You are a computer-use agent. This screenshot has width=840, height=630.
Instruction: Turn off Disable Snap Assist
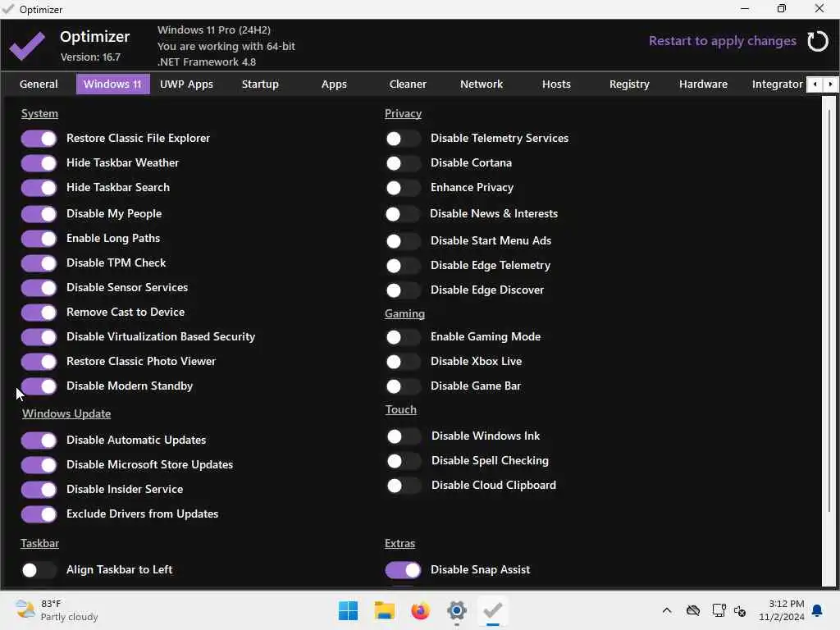click(x=403, y=571)
